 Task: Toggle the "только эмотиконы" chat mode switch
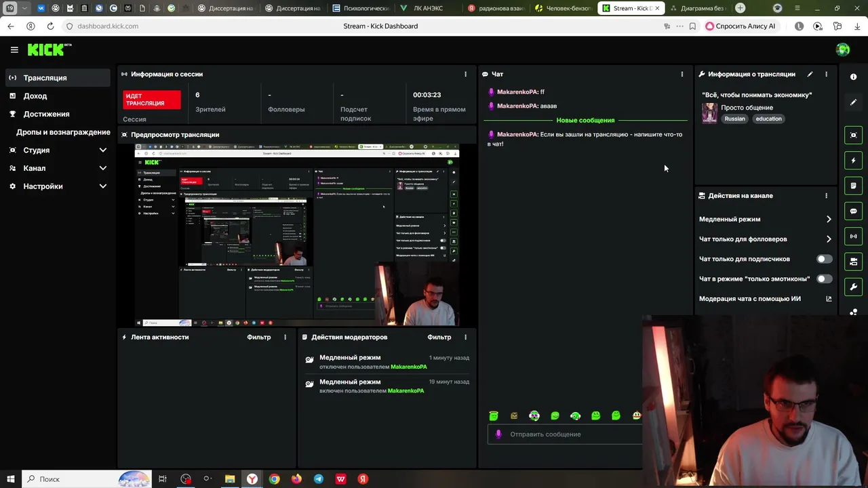[x=824, y=279]
